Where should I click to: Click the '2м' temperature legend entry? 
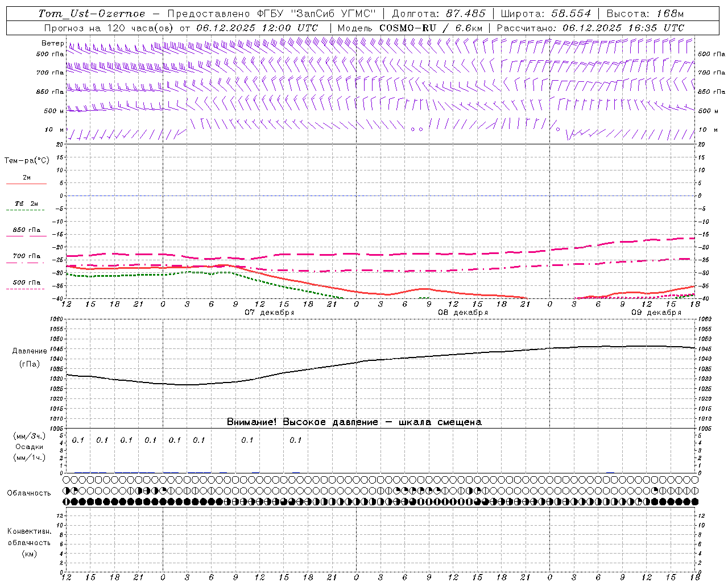click(27, 177)
